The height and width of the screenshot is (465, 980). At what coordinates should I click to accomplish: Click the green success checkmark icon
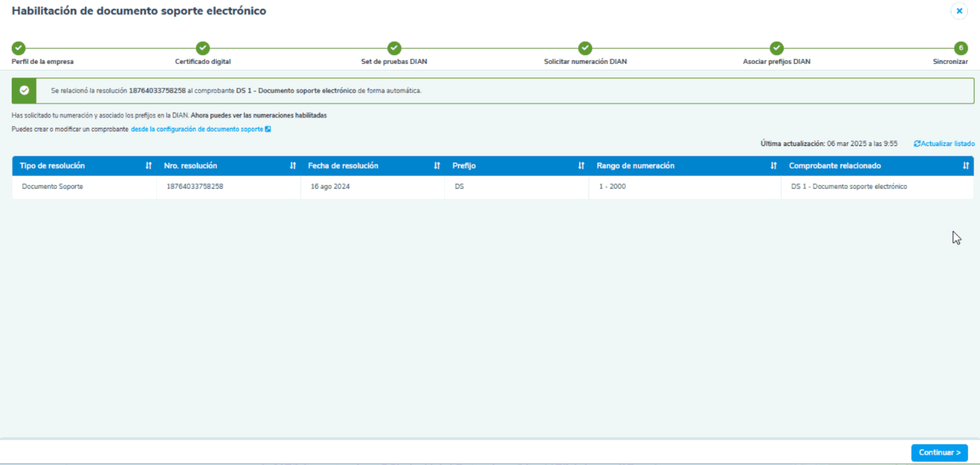25,91
